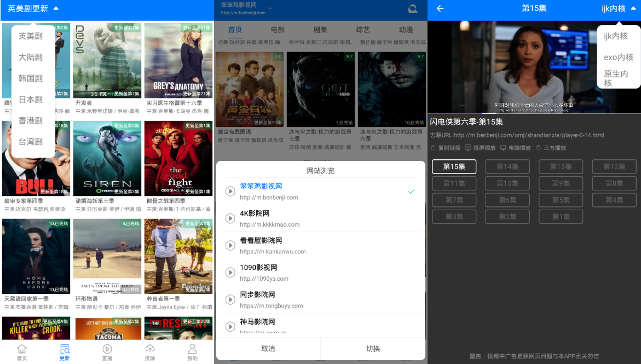Switch to the 剧集 tab
This screenshot has width=641, height=364.
321,30
